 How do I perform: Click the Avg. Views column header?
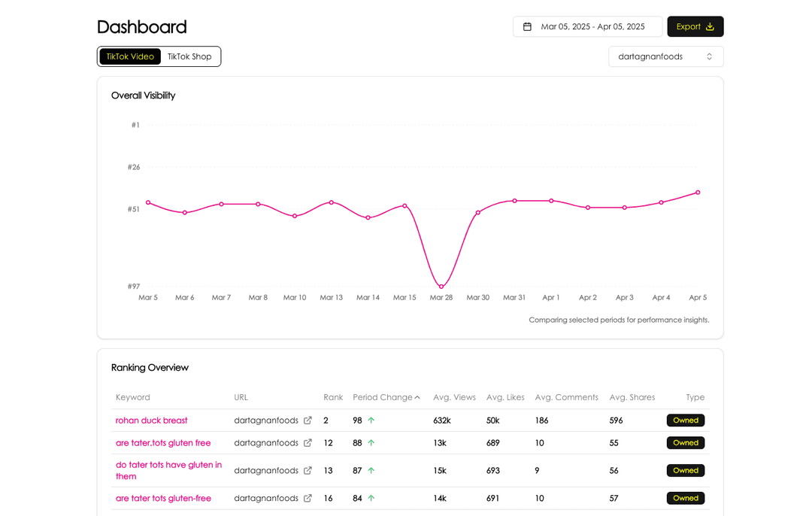point(454,397)
